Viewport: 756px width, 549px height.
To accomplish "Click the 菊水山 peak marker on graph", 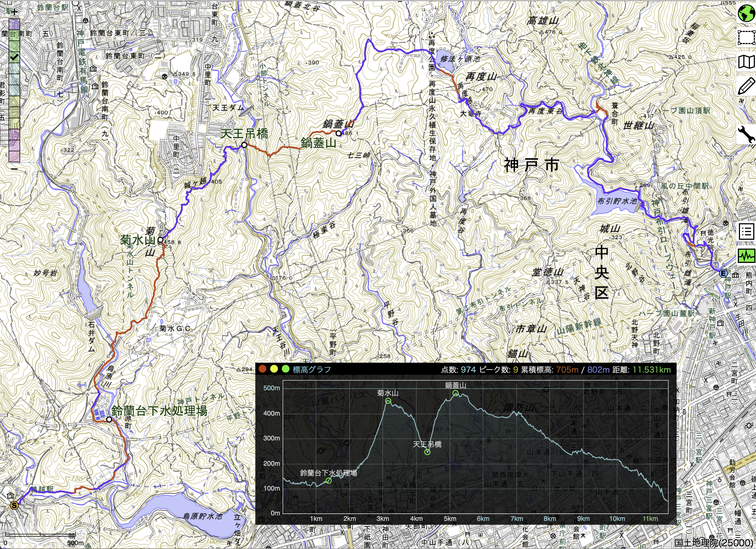I will coord(388,401).
